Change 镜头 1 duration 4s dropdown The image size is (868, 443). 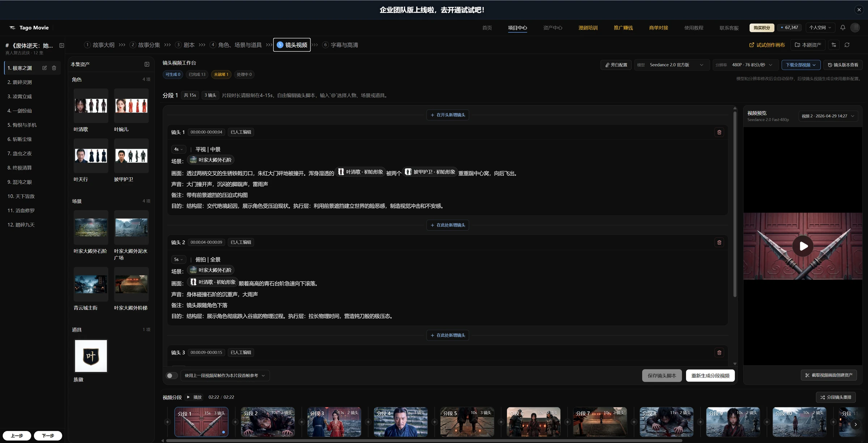click(178, 149)
